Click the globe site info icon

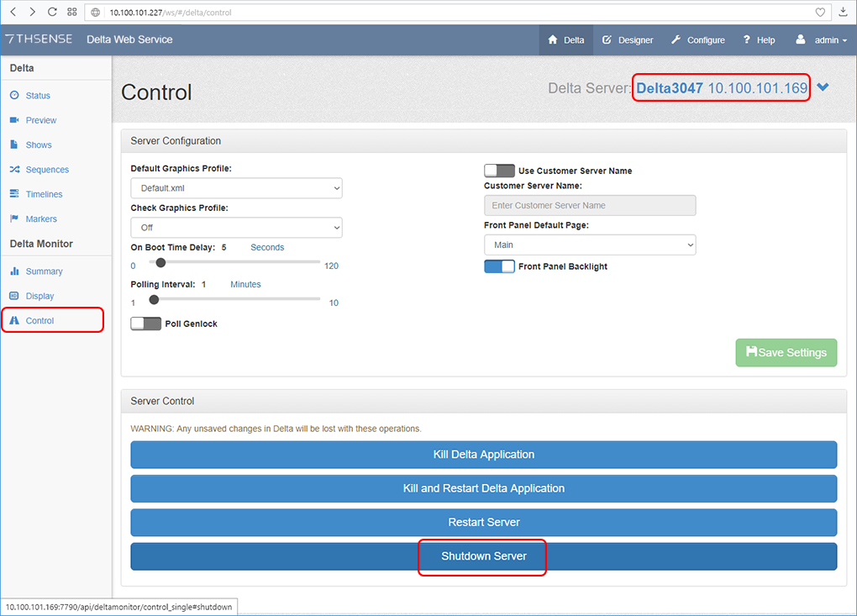click(x=96, y=12)
